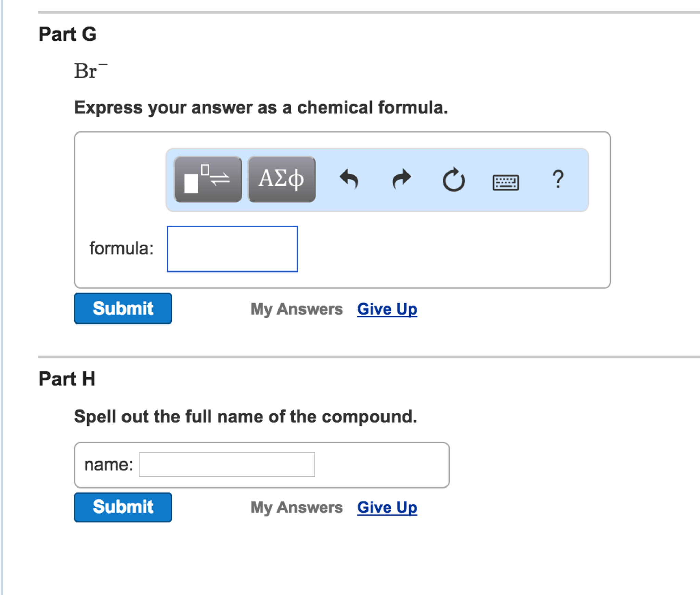700x595 pixels.
Task: Open the keyboard shortcuts icon
Action: point(506,182)
